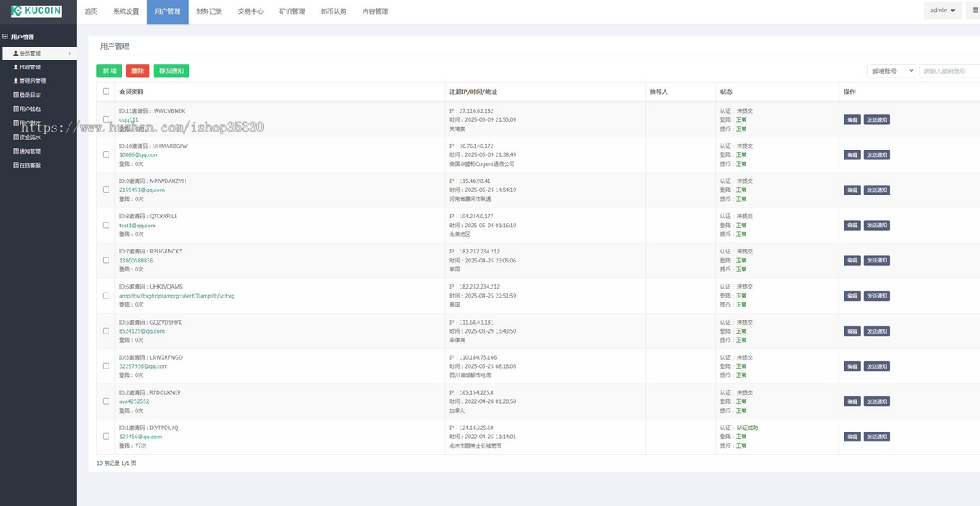Click the red 删除 button

138,71
